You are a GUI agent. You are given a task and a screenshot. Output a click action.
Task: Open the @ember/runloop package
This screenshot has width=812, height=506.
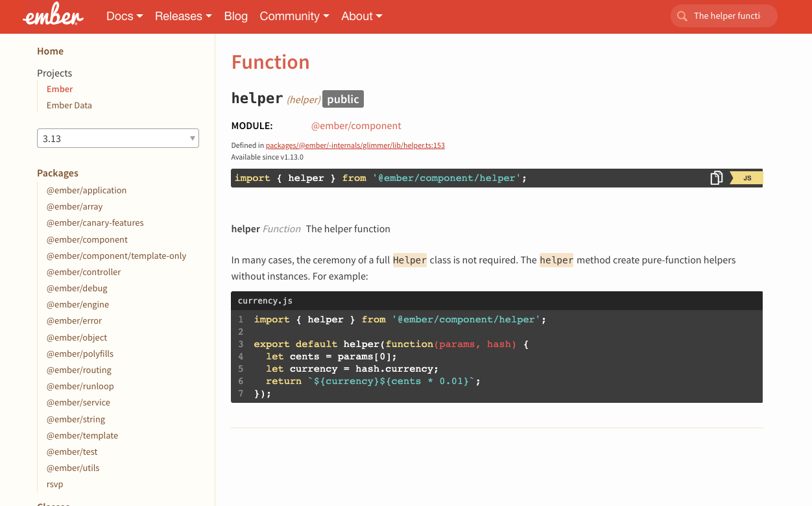80,386
